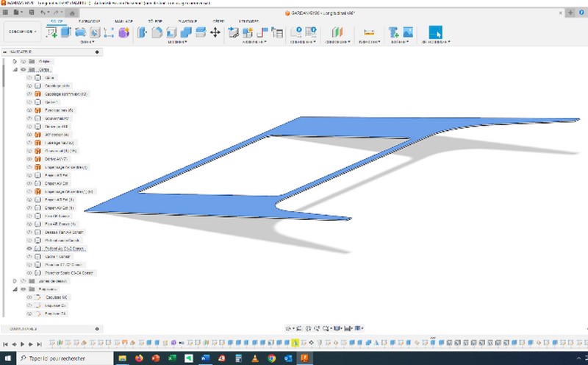This screenshot has width=588, height=365.
Task: Select the Create Sketch tool
Action: (x=52, y=32)
